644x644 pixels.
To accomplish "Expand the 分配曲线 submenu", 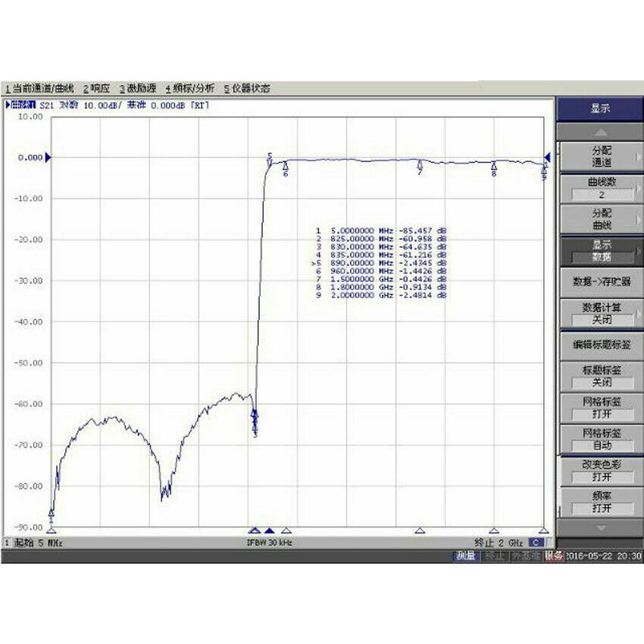I will (601, 219).
